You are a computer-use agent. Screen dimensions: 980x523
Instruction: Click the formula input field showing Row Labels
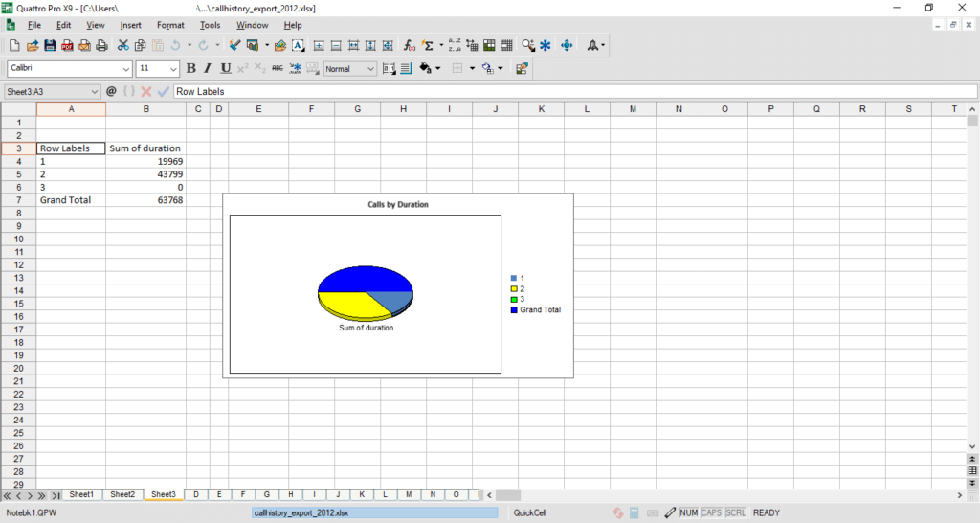point(574,91)
